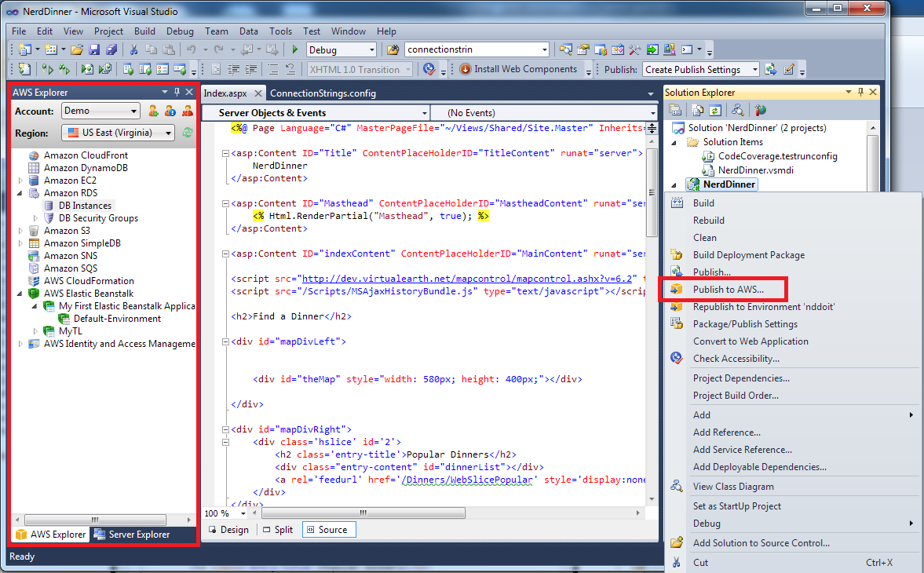Image resolution: width=924 pixels, height=573 pixels.
Task: Select Publish to AWS... from context menu
Action: pyautogui.click(x=728, y=290)
